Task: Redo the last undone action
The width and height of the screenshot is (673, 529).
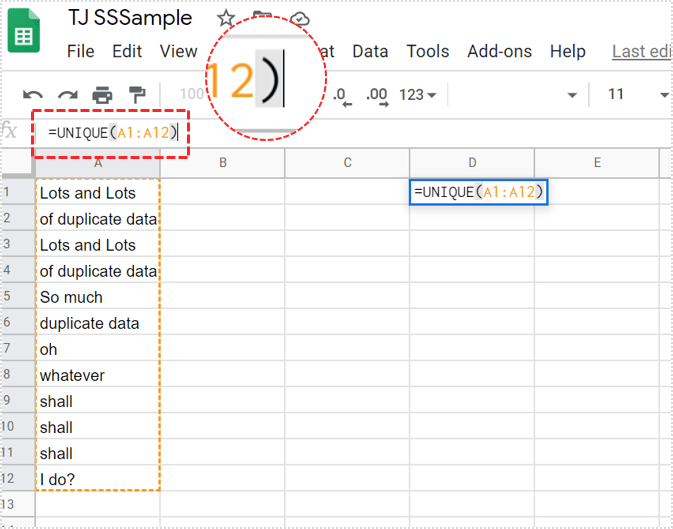Action: pyautogui.click(x=67, y=96)
